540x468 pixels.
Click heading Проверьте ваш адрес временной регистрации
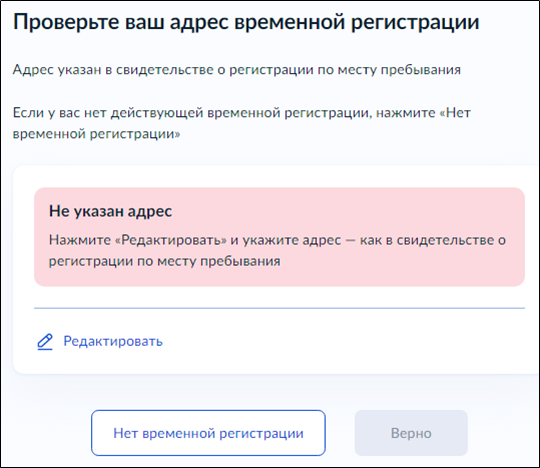click(246, 22)
